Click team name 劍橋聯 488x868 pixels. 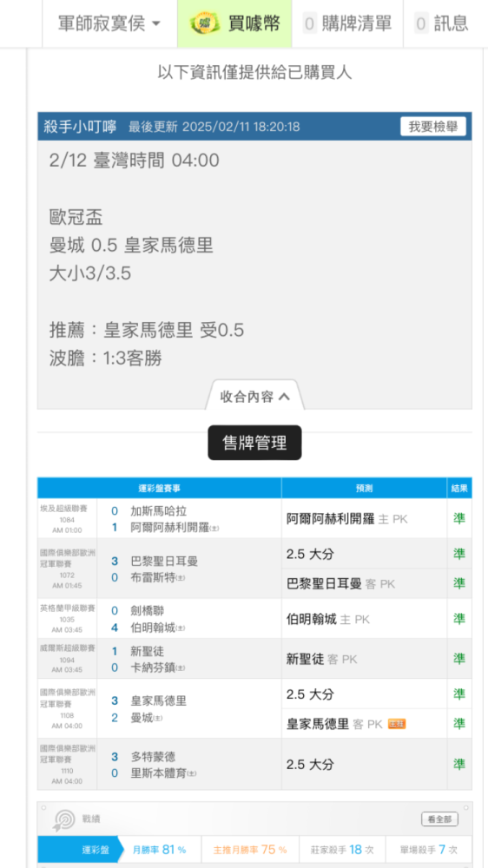(147, 610)
